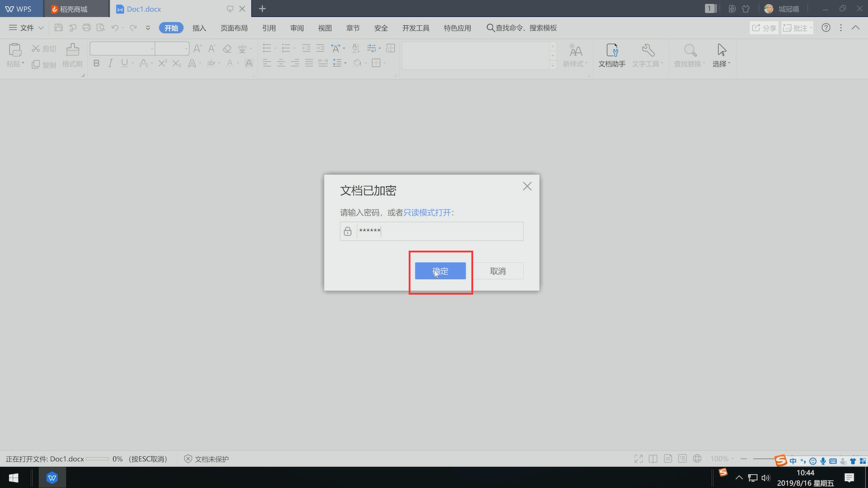Click the 确定 button in the password dialog
Image resolution: width=868 pixels, height=488 pixels.
[440, 271]
